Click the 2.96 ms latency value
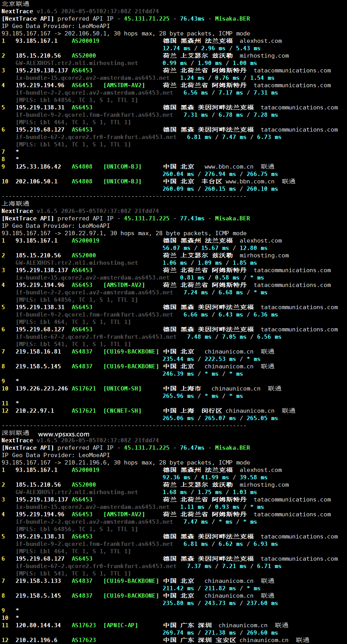 (213, 48)
